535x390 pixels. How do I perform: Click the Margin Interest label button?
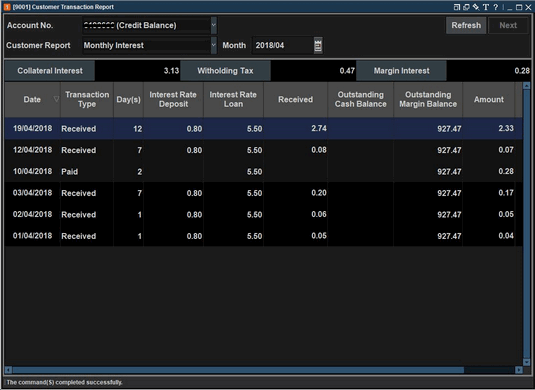[x=401, y=71]
